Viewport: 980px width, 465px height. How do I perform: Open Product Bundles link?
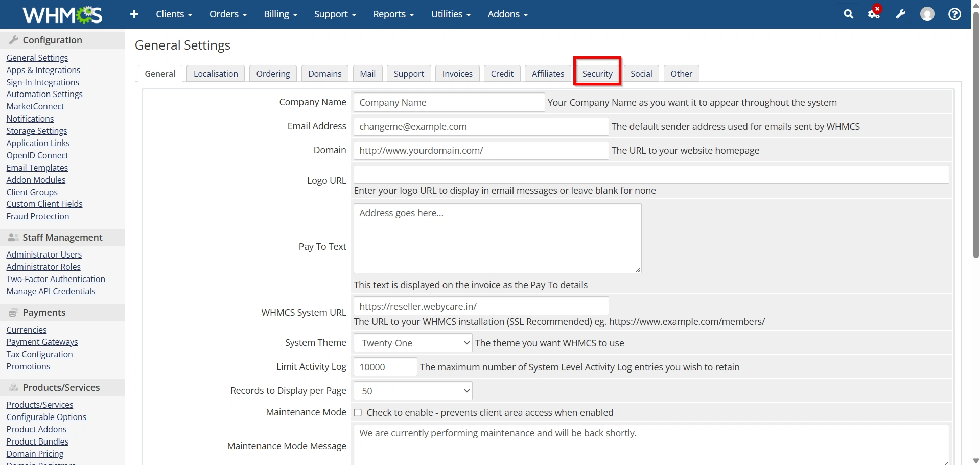coord(37,441)
